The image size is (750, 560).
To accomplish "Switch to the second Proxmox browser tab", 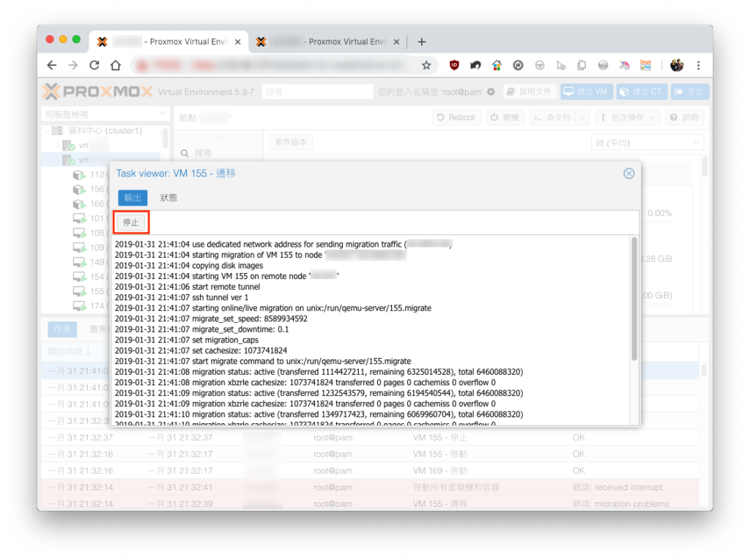I will [328, 42].
